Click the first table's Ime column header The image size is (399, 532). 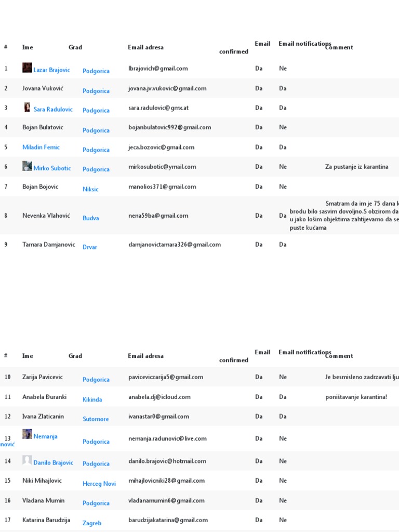tap(28, 47)
